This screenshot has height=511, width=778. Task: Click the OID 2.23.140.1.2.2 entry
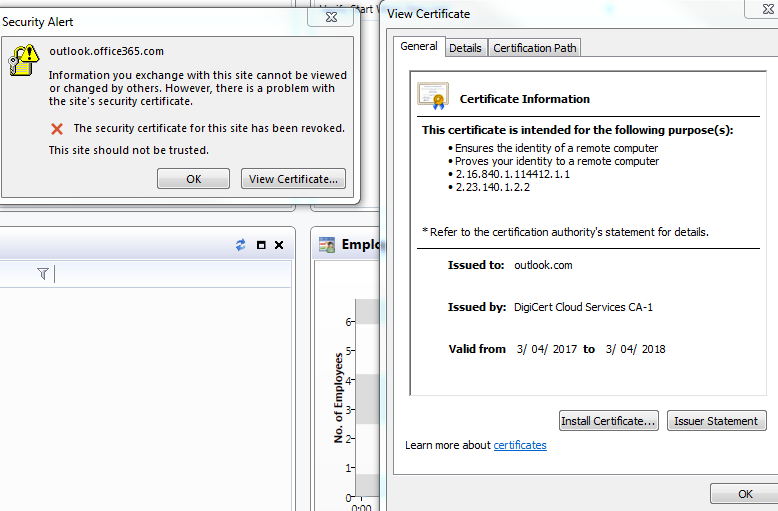(x=493, y=187)
